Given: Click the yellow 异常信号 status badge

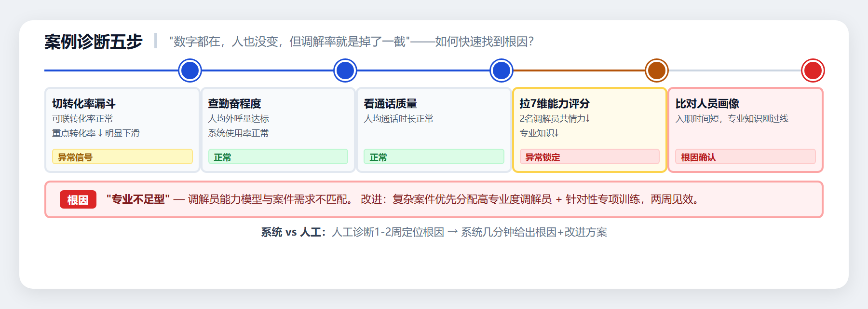Looking at the screenshot, I should tap(122, 157).
